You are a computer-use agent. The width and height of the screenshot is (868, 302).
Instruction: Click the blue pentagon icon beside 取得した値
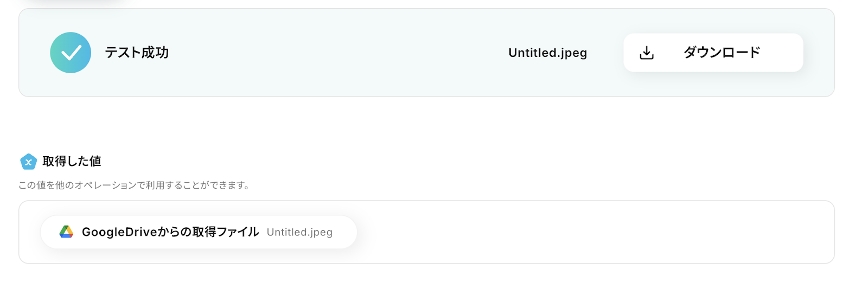pos(28,162)
